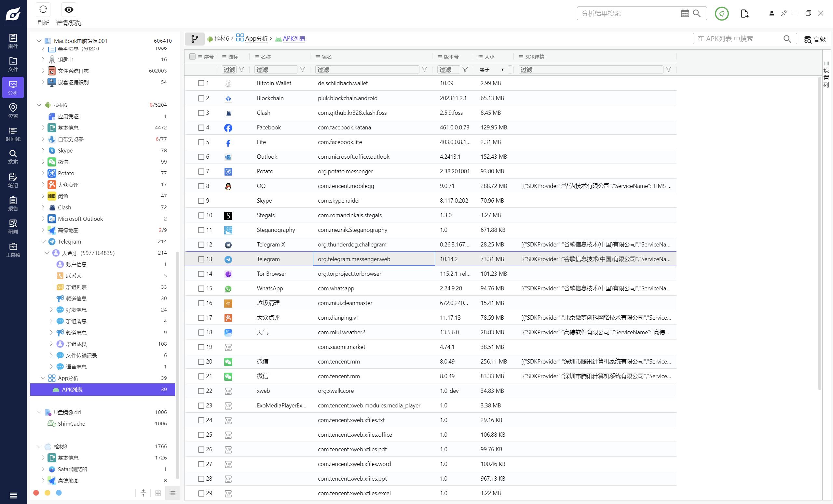Select the 分析 sidebar tab
Viewport: 833px width, 504px height.
click(x=13, y=87)
